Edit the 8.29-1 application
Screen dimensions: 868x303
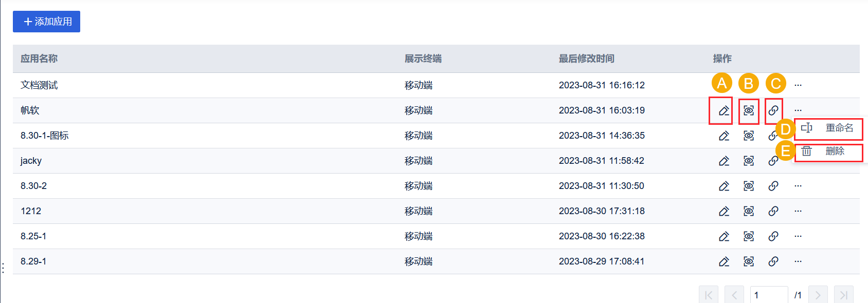click(x=724, y=261)
